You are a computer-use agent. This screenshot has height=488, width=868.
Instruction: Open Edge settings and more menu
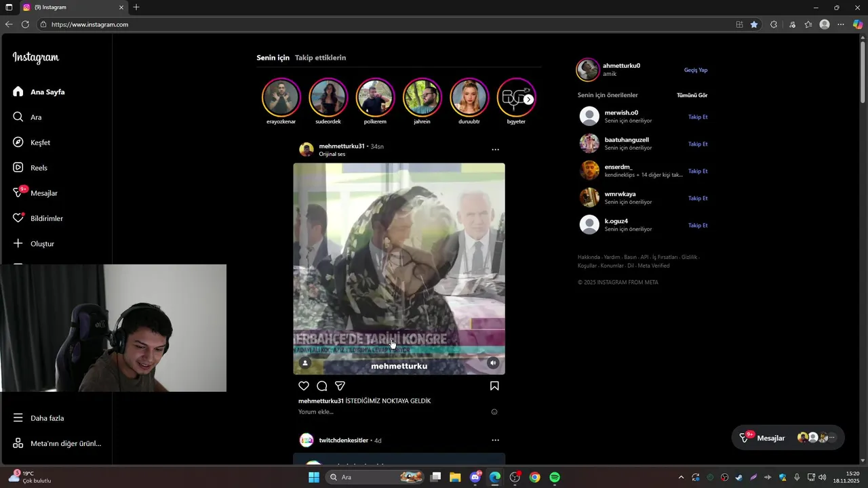(841, 24)
